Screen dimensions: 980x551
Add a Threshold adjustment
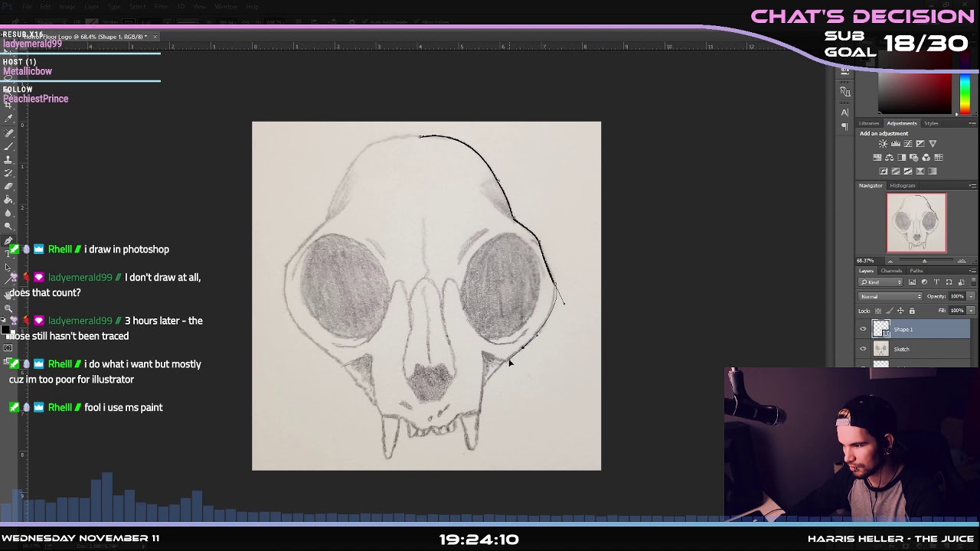[908, 171]
